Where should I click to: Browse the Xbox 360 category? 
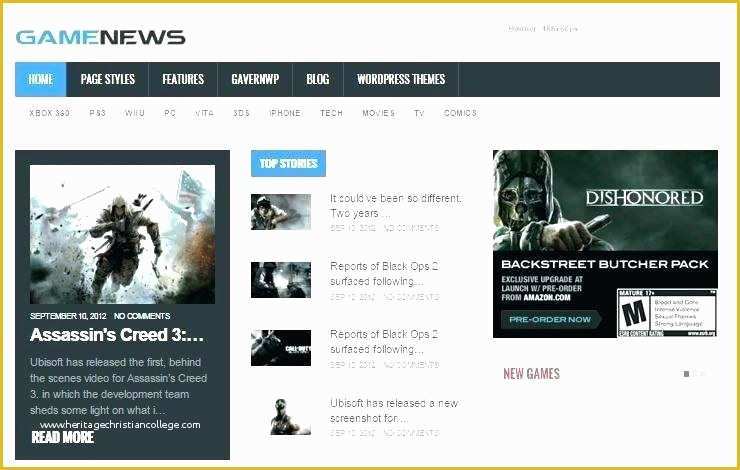50,113
